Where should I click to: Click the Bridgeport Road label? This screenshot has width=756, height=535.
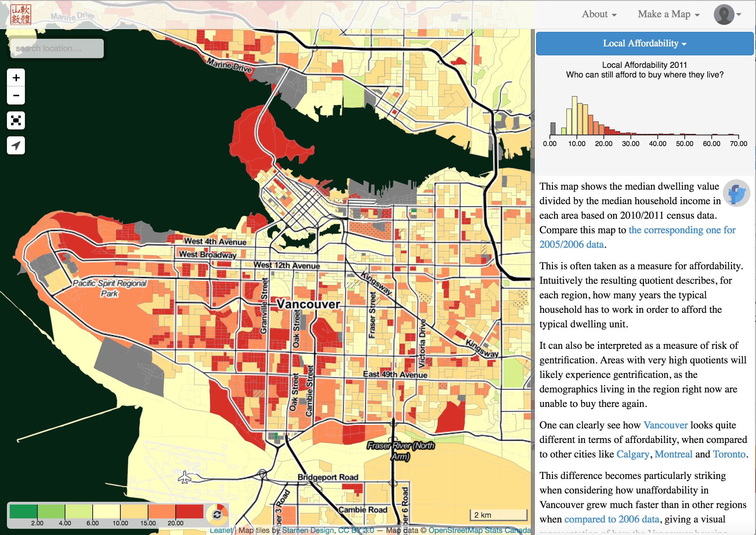click(x=328, y=477)
